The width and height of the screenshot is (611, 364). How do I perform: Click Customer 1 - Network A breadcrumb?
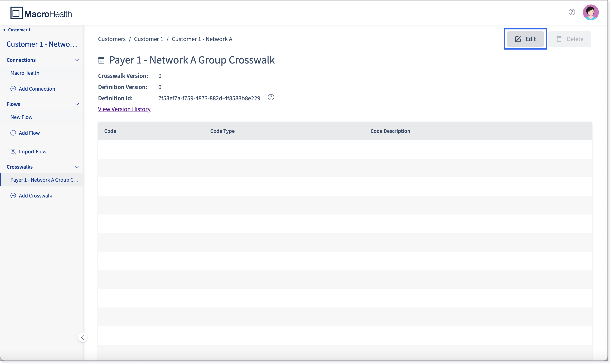tap(202, 39)
